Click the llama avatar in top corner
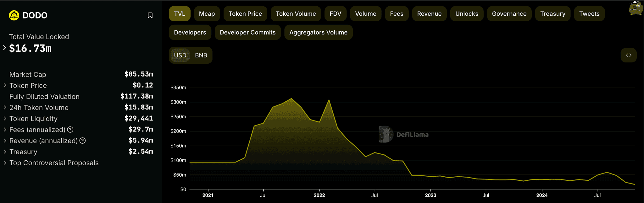Screen dimensions: 644x203 coord(636,8)
